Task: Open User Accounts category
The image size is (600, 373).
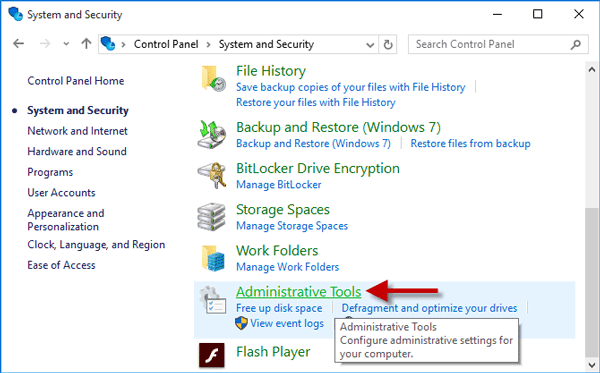Action: (x=61, y=193)
